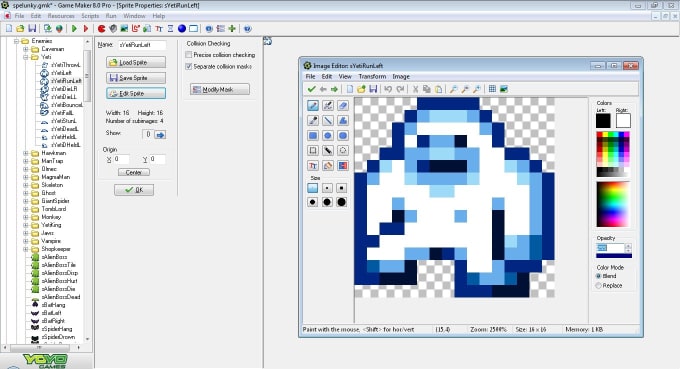Screen dimensions: 680x369
Task: Run game in debug mode red arrow
Action: tap(86, 29)
